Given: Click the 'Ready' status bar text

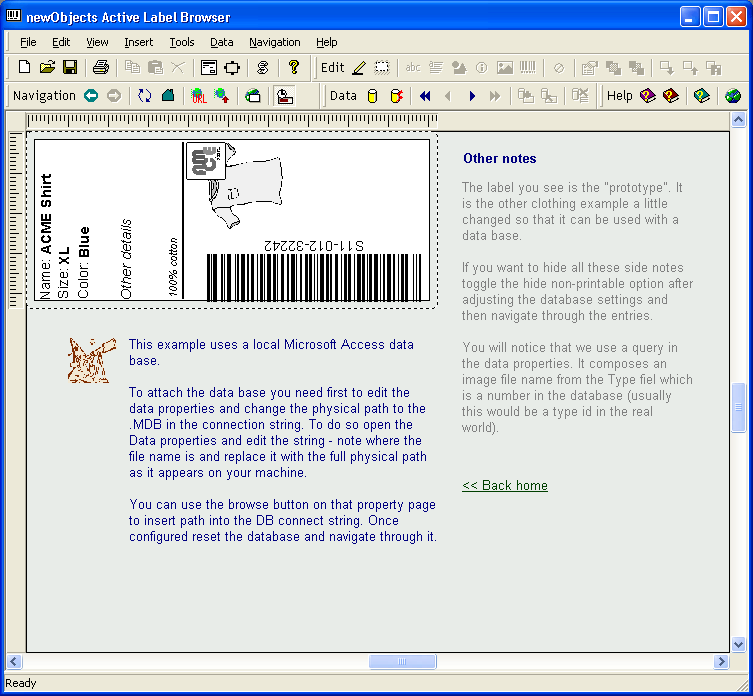Looking at the screenshot, I should (x=21, y=683).
